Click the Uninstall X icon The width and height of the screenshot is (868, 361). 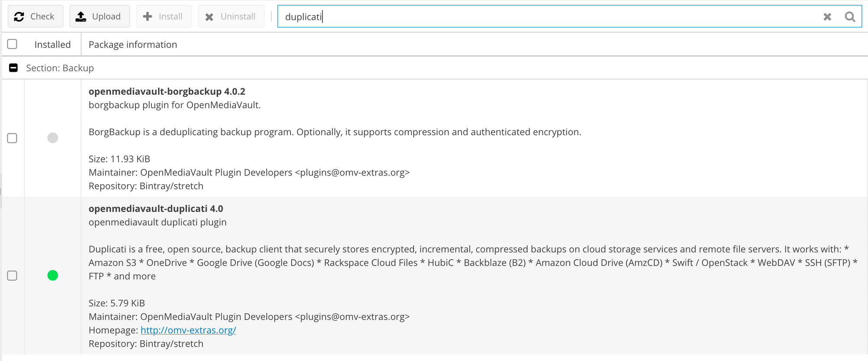(x=209, y=17)
